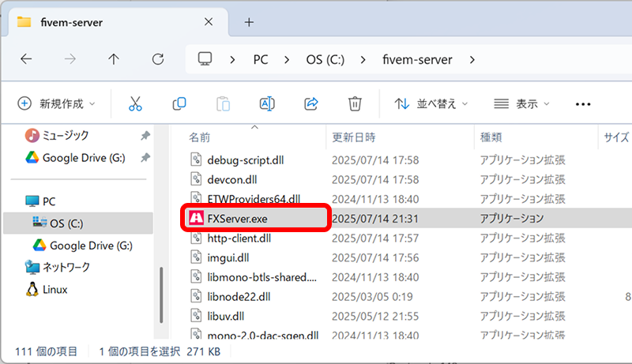Image resolution: width=632 pixels, height=364 pixels.
Task: Sort by the 種類 column header
Action: point(491,137)
